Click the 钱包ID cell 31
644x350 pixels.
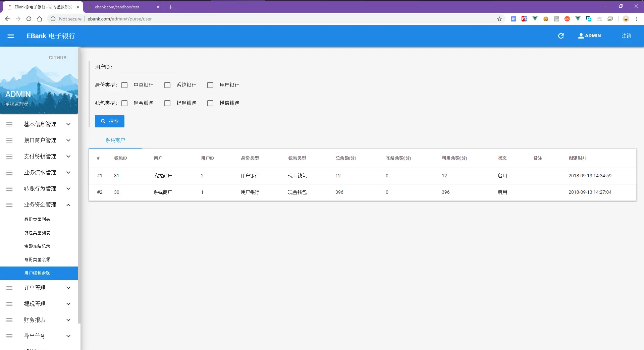click(x=116, y=176)
